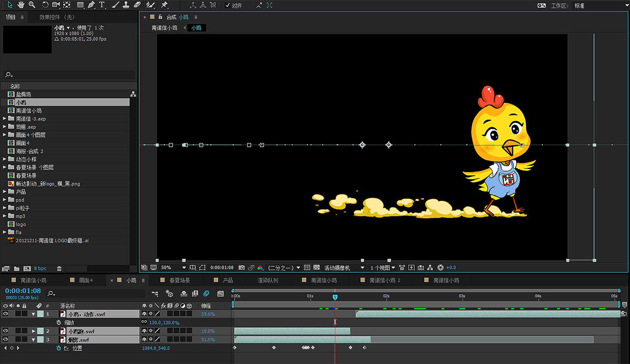630x364 pixels.
Task: Expand layer 2 小鸡跑.swf properties
Action: (34, 331)
